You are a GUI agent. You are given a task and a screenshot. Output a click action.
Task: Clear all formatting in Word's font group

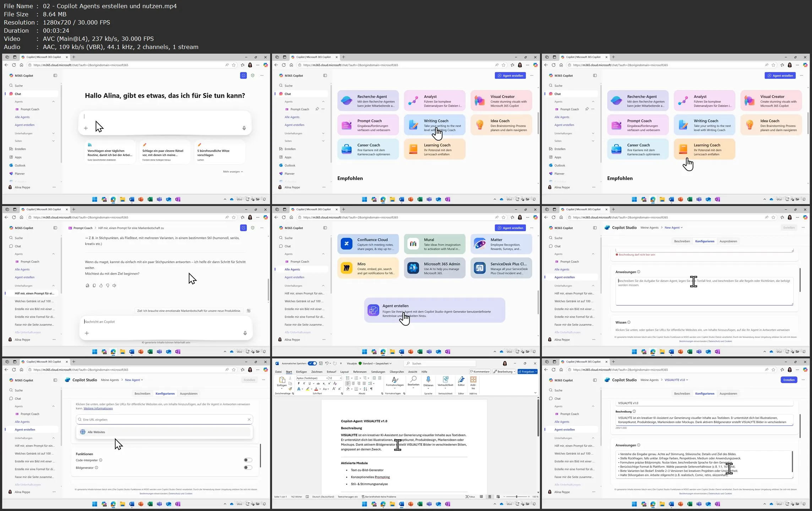(335, 384)
